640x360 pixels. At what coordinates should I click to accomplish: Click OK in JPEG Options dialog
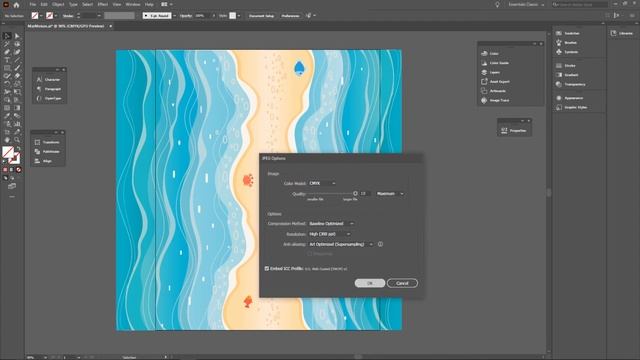[370, 283]
